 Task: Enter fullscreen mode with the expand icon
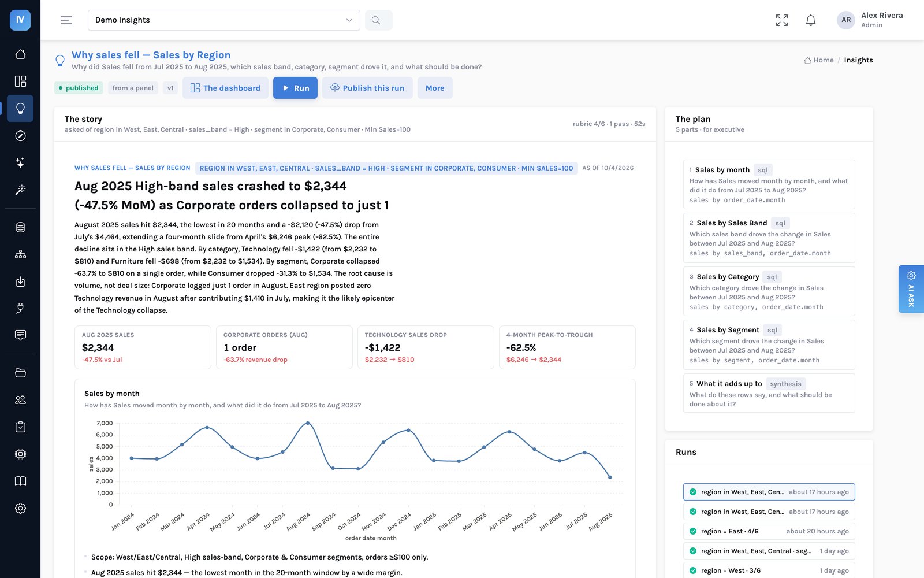tap(782, 20)
